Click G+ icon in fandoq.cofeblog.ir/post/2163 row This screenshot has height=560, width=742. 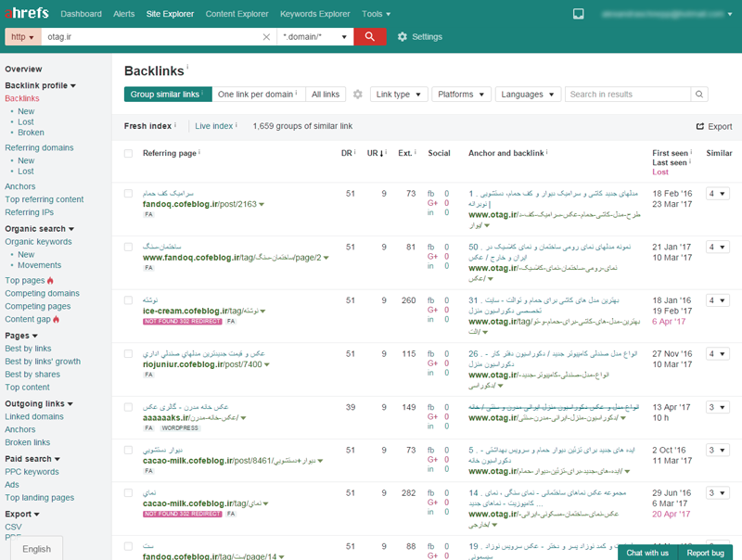click(x=432, y=203)
